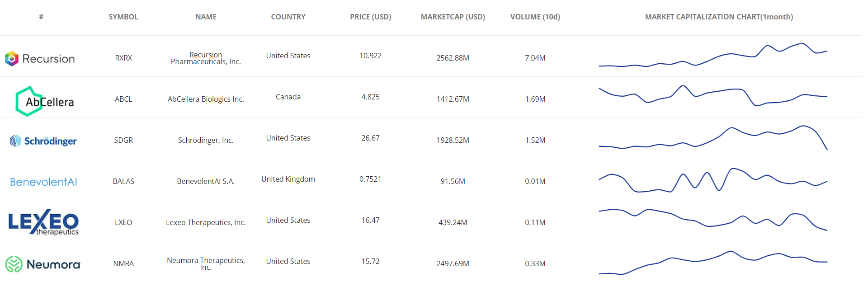Open Recursion Pharmaceuticals, Inc. name link

click(x=206, y=58)
